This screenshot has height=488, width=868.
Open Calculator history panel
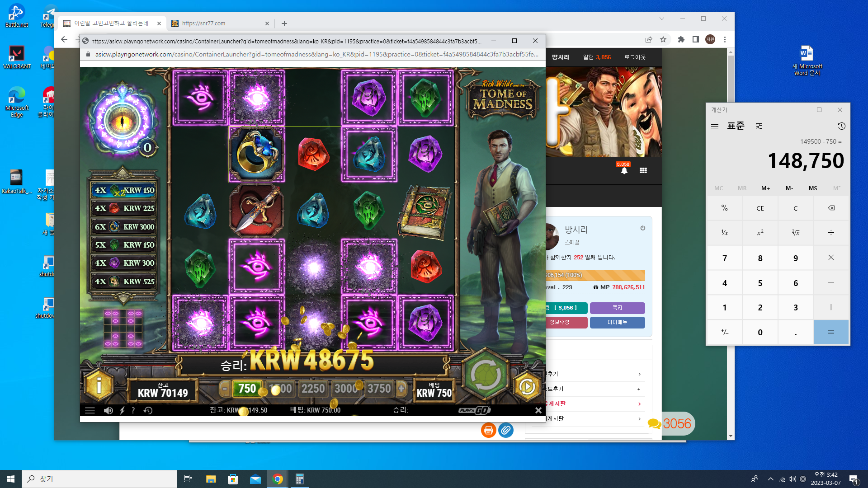click(841, 126)
